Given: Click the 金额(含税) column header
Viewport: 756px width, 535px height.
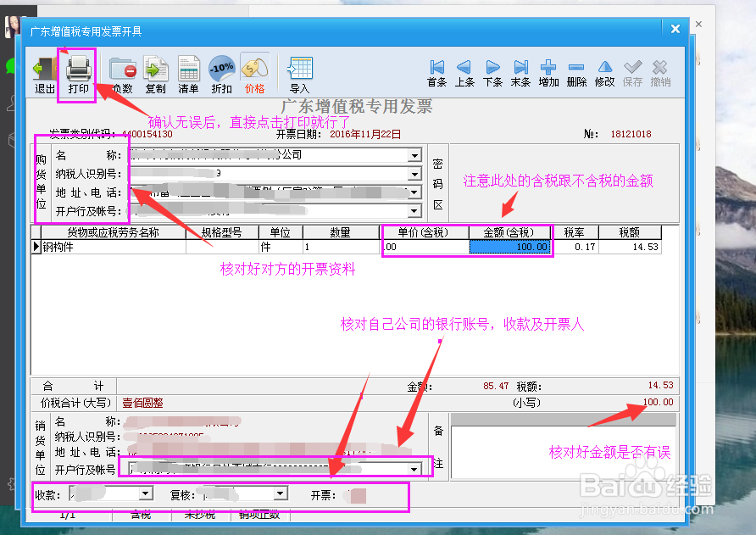Looking at the screenshot, I should (x=509, y=232).
